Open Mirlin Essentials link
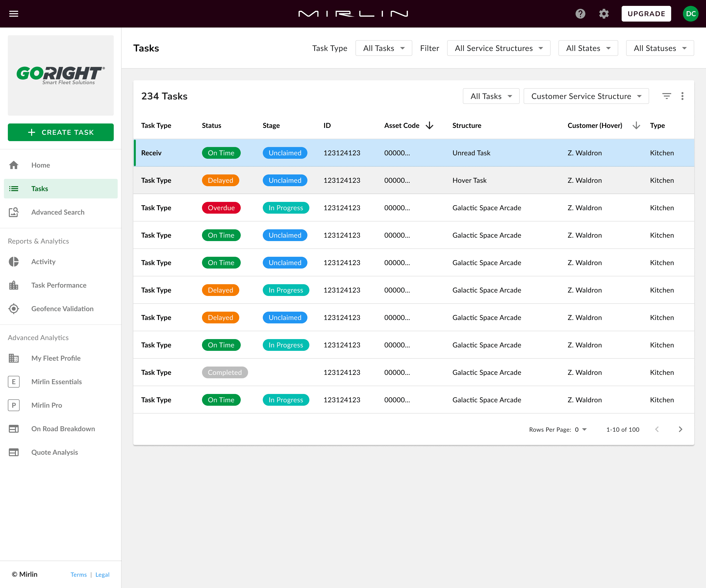 (61, 381)
